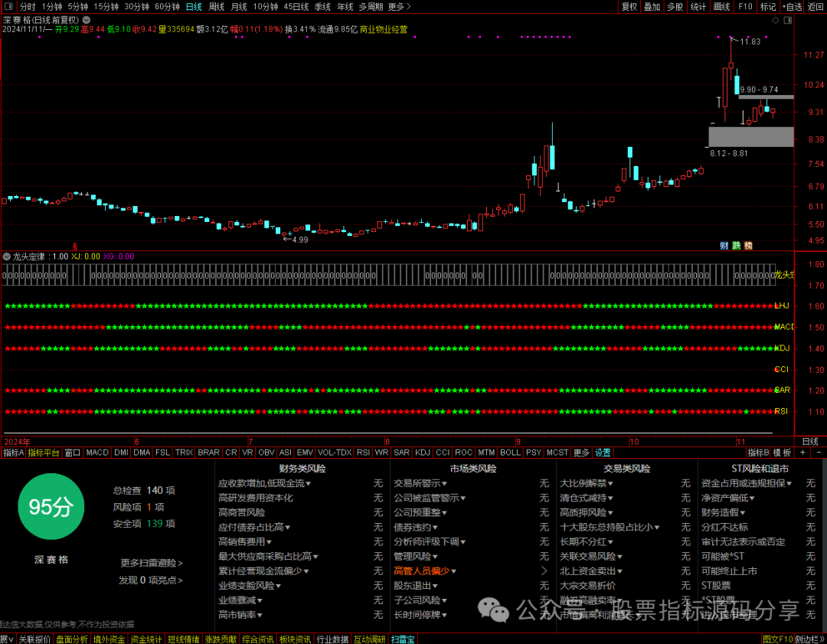Click the gray 8.12-8.81 gap zone
Viewport: 827px width, 644px height.
(x=751, y=136)
